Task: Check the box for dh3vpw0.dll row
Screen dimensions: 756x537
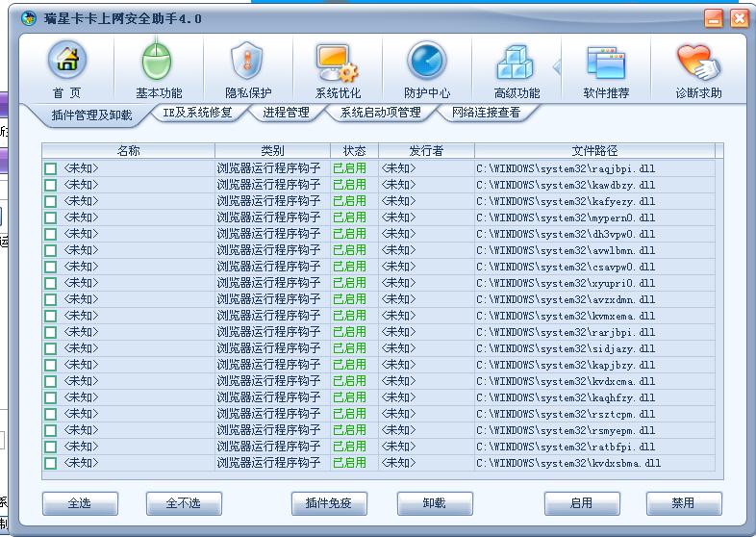Action: pyautogui.click(x=50, y=234)
